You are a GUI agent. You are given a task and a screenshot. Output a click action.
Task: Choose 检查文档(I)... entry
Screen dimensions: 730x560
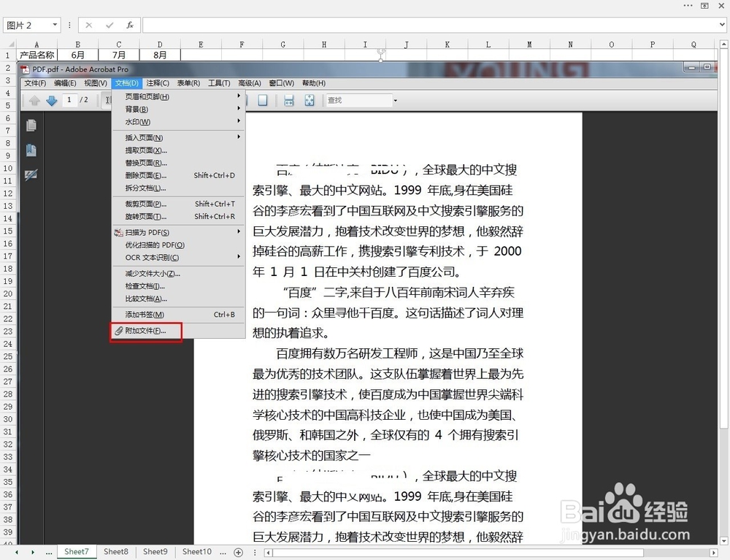click(179, 285)
